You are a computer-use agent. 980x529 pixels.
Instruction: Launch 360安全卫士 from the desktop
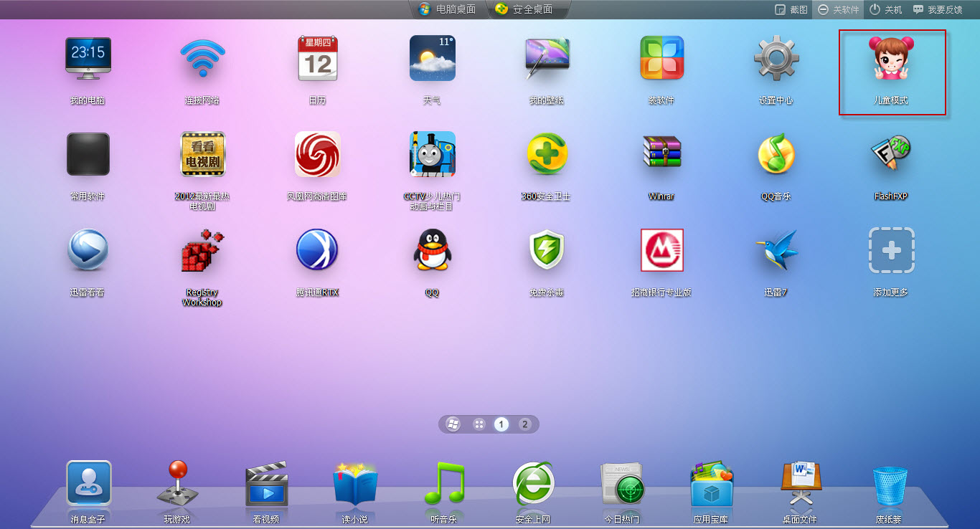[x=547, y=155]
